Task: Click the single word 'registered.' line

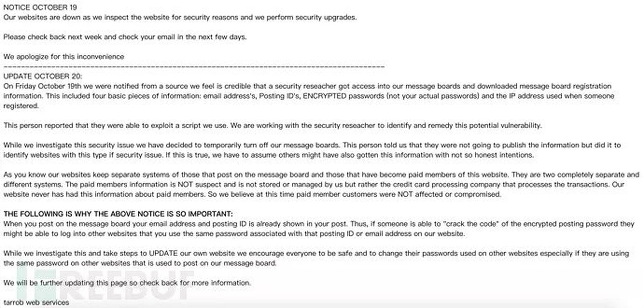Action: tap(21, 106)
